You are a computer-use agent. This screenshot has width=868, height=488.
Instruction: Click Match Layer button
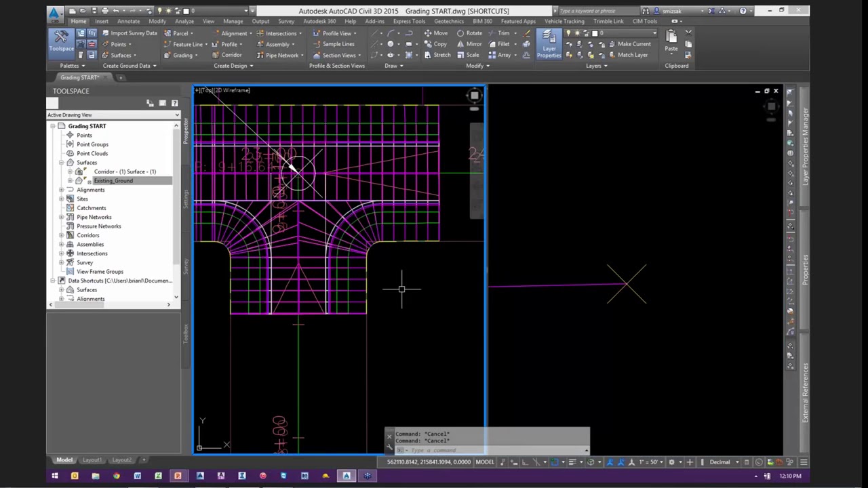pos(627,55)
